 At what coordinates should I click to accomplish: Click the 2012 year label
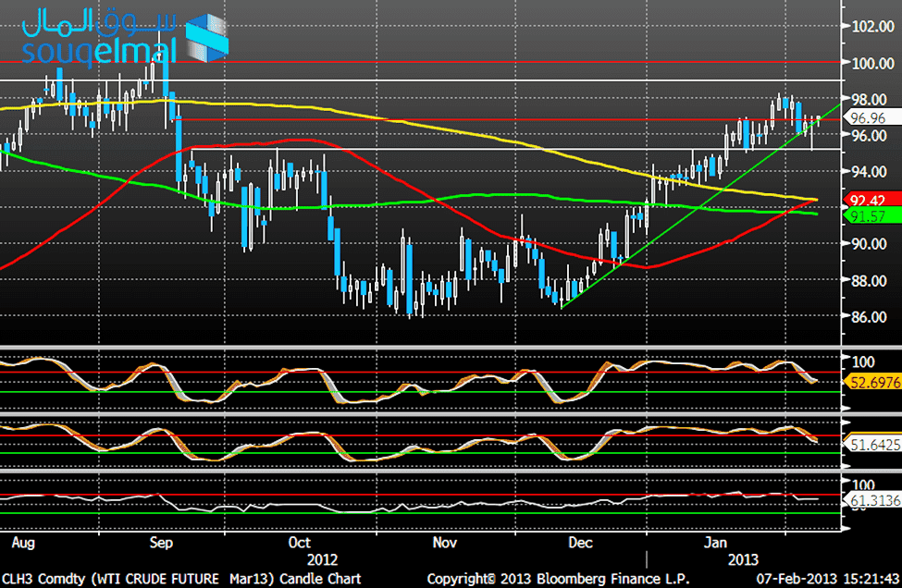(322, 560)
